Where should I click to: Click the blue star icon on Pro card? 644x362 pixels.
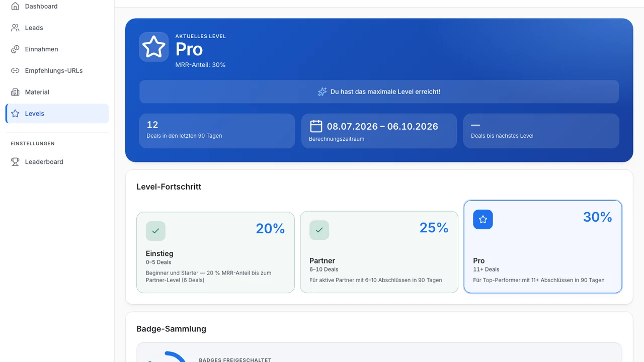483,219
